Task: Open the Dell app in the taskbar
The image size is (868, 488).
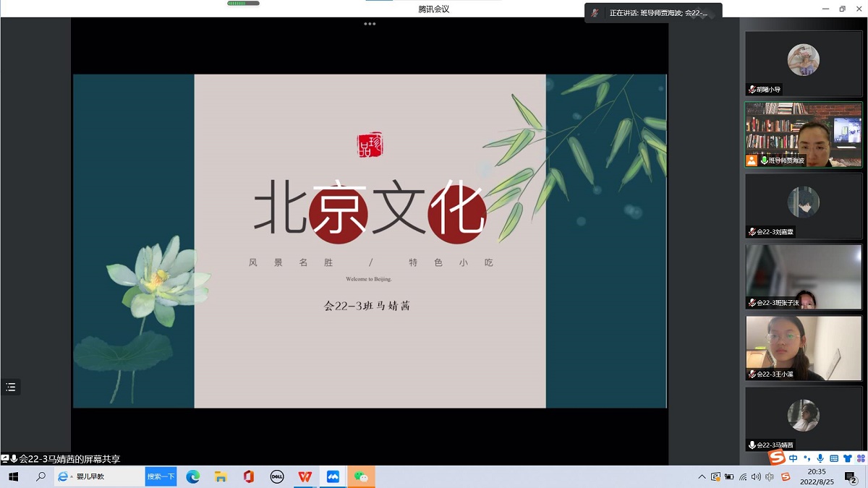Action: (276, 477)
